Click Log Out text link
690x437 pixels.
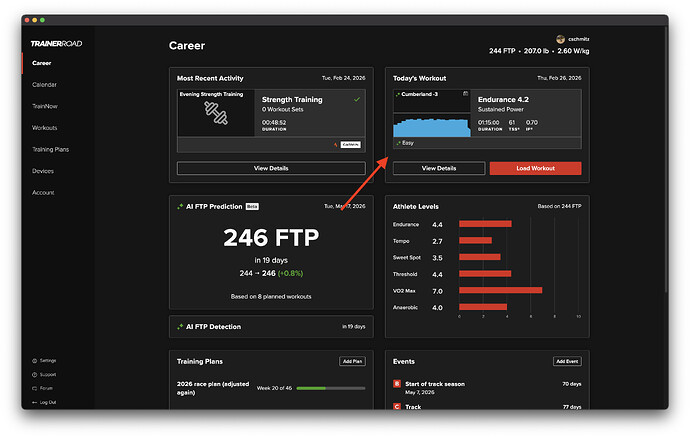tap(48, 402)
